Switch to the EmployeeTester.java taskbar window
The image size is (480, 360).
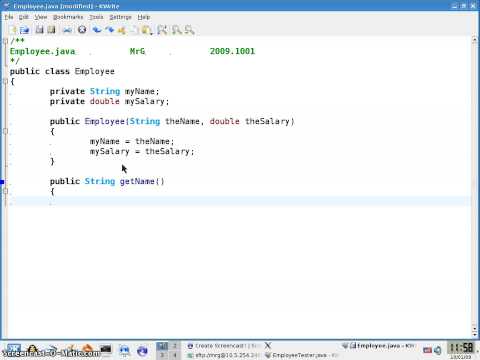click(302, 355)
